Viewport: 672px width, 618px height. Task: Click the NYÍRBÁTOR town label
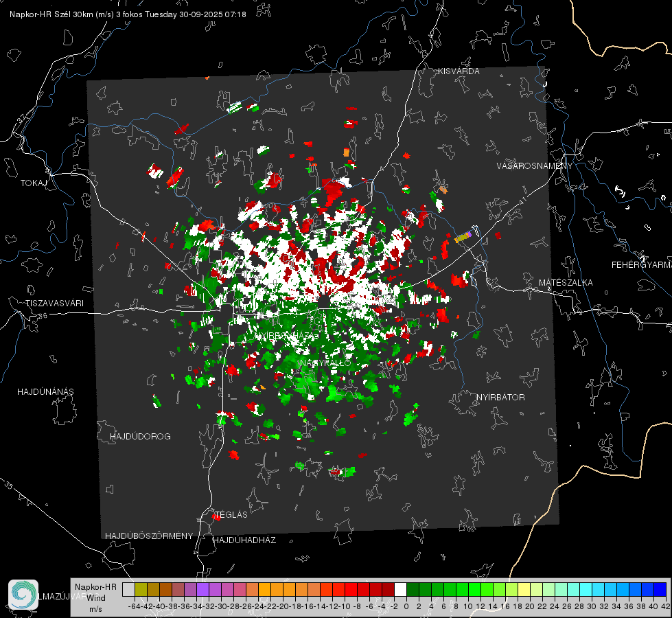(500, 398)
